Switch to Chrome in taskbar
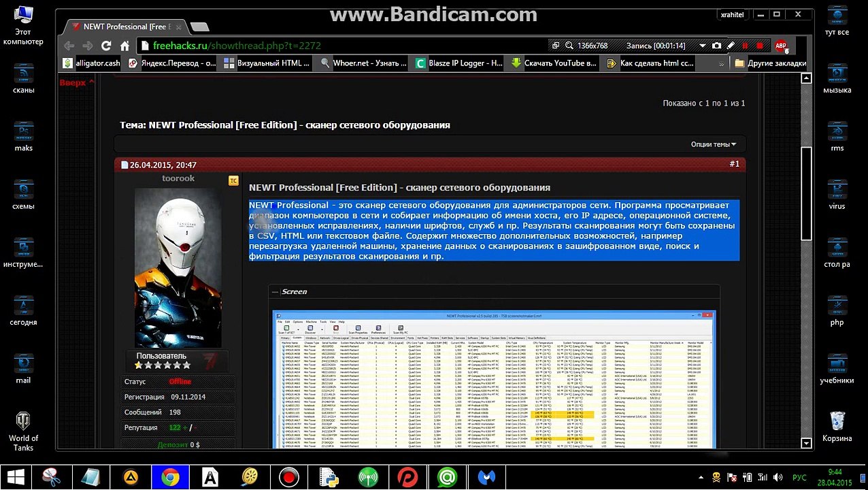Image resolution: width=868 pixels, height=490 pixels. pos(170,477)
